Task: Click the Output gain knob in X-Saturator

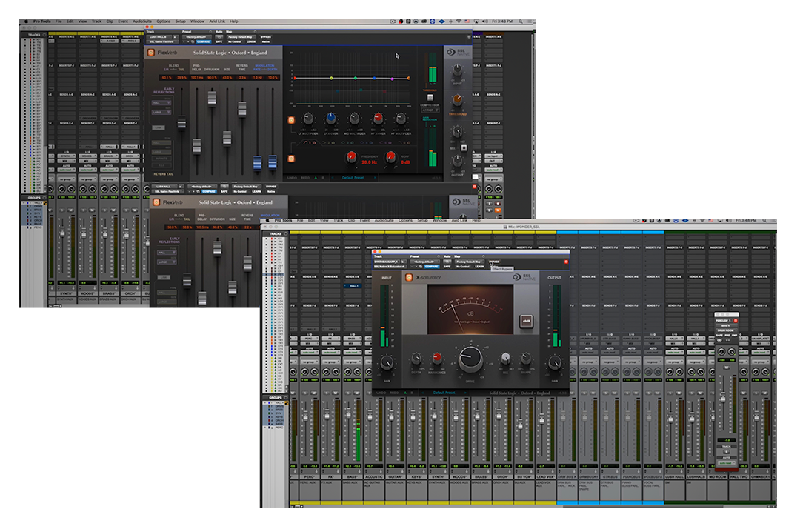Action: [x=554, y=363]
